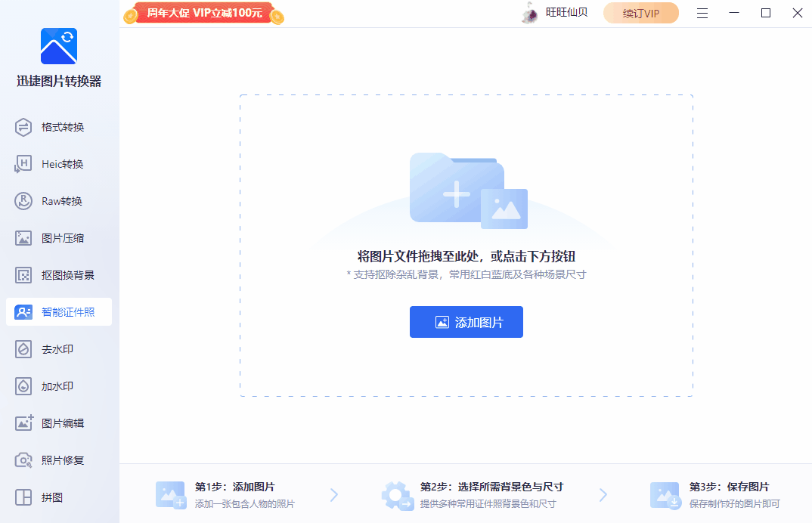
Task: Close the application window
Action: [x=798, y=13]
